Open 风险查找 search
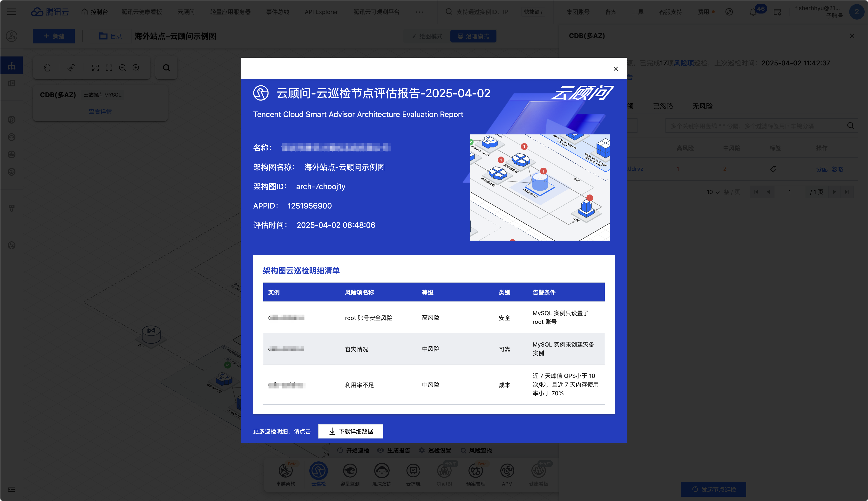Image resolution: width=868 pixels, height=501 pixels. pos(476,450)
